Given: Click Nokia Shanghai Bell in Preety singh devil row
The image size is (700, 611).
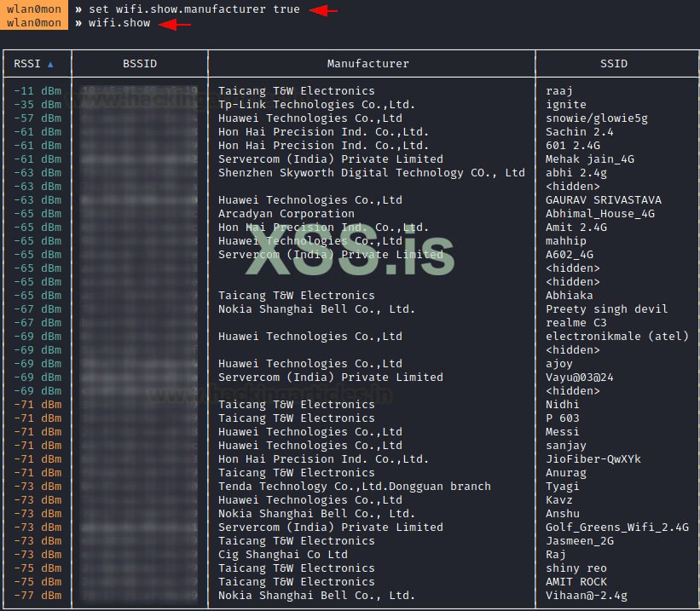Looking at the screenshot, I should coord(316,308).
